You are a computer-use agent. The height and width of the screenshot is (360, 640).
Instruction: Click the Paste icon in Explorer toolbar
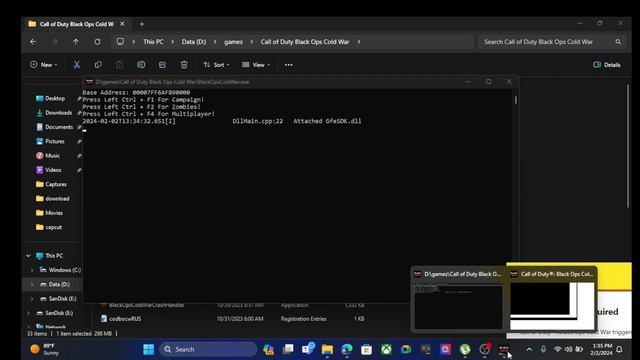tap(120, 65)
